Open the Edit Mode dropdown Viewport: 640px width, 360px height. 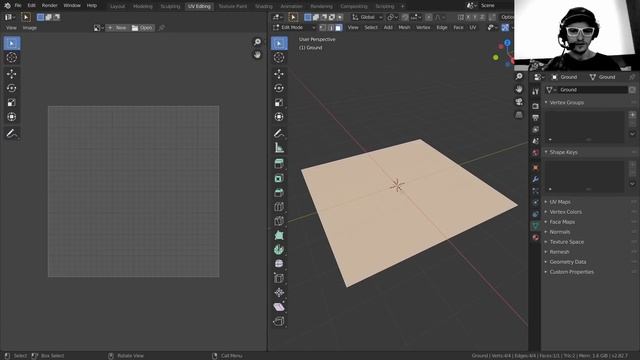pos(294,27)
